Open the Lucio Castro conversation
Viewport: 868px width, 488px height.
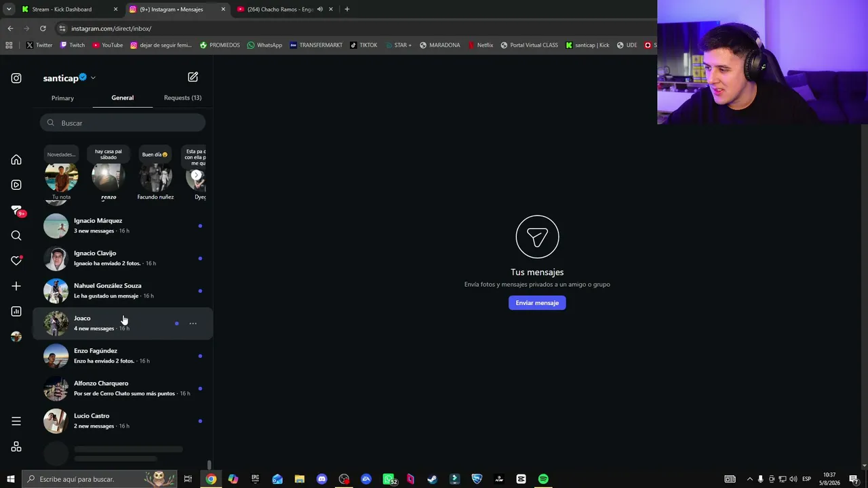(123, 421)
